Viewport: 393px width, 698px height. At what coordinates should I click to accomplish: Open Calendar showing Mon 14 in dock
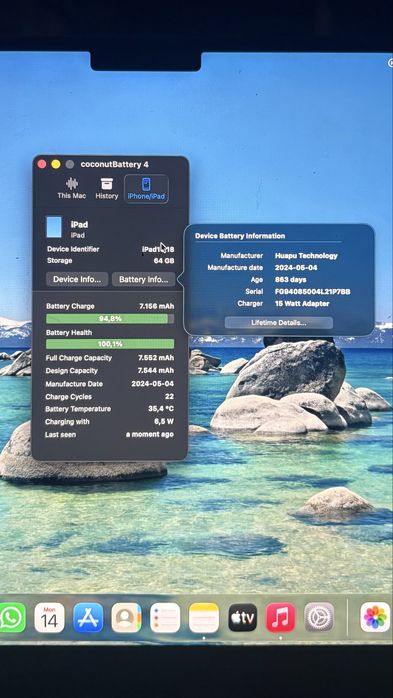[49, 617]
